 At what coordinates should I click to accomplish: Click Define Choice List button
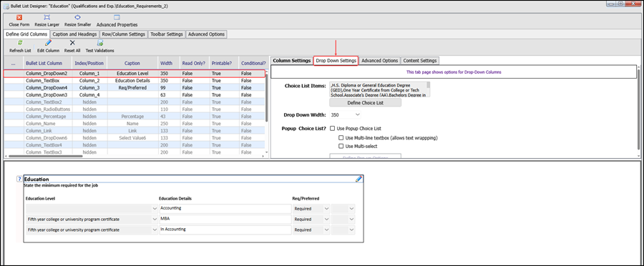365,103
